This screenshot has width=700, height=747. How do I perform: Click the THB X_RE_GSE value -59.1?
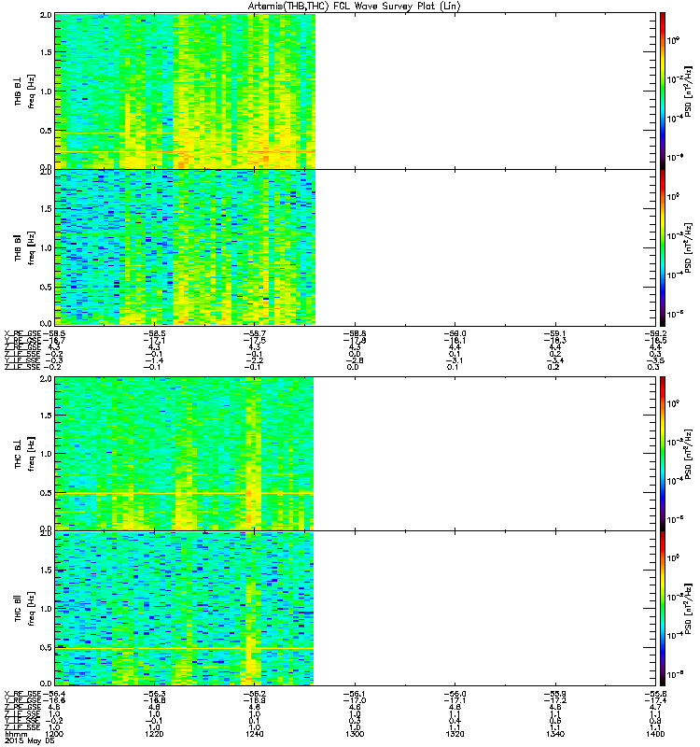(x=555, y=334)
